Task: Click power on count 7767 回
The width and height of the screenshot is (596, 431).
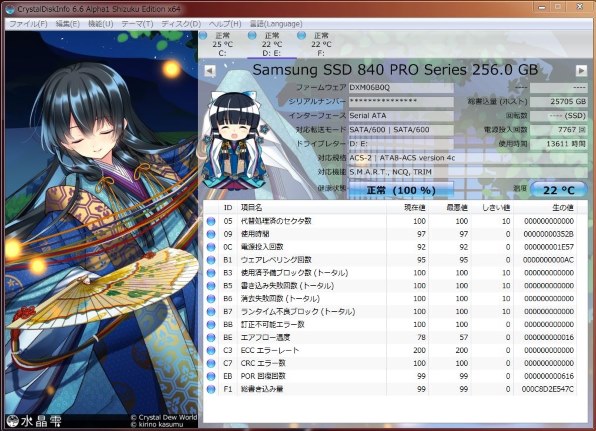Action: (558, 130)
